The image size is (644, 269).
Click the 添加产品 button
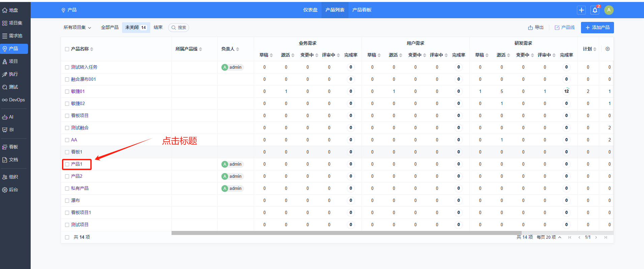(597, 28)
